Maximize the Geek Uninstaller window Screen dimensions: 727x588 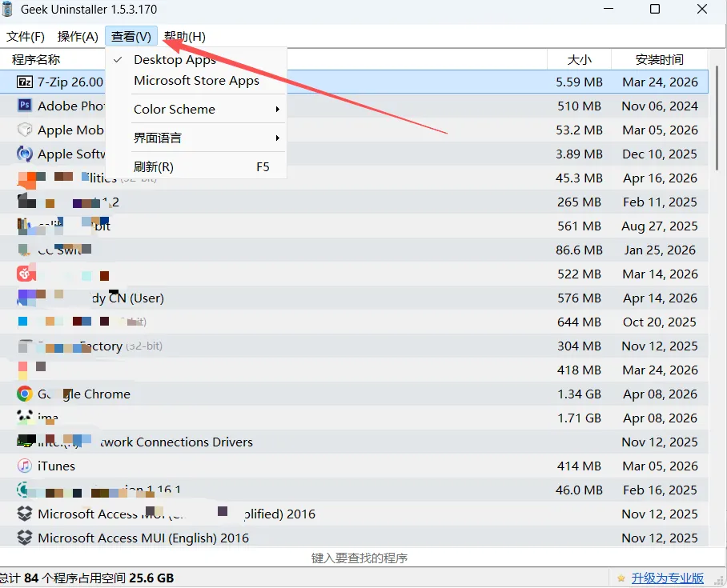tap(655, 9)
